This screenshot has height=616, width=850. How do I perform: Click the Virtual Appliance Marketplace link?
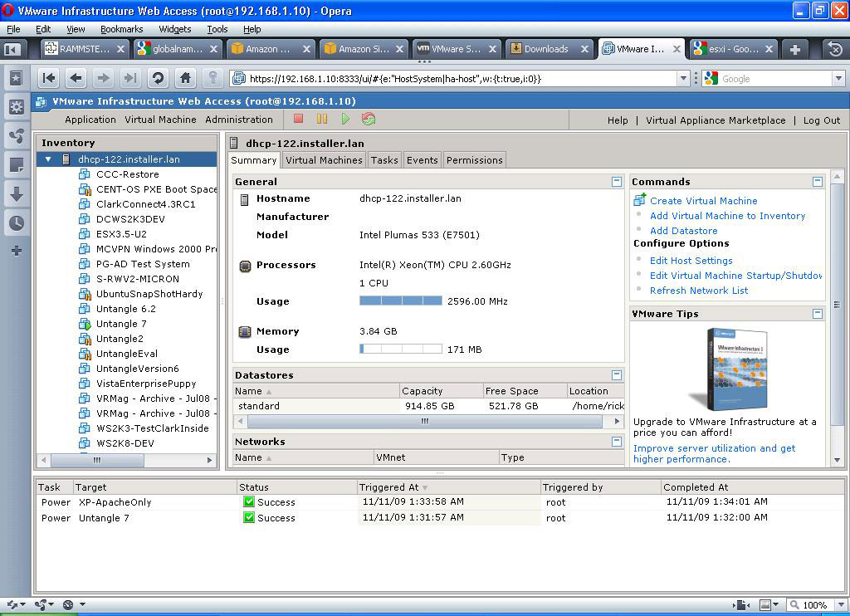716,120
